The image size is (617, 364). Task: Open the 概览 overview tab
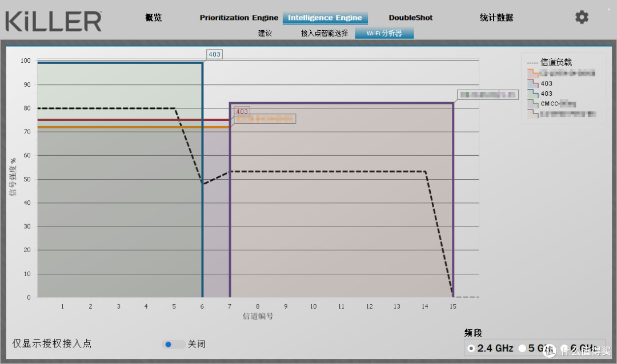tap(154, 18)
